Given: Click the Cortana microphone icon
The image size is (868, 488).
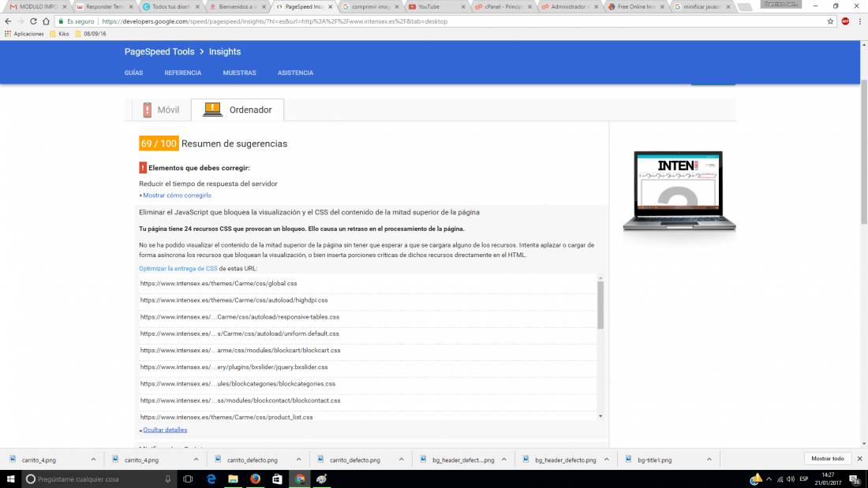Looking at the screenshot, I should 168,479.
